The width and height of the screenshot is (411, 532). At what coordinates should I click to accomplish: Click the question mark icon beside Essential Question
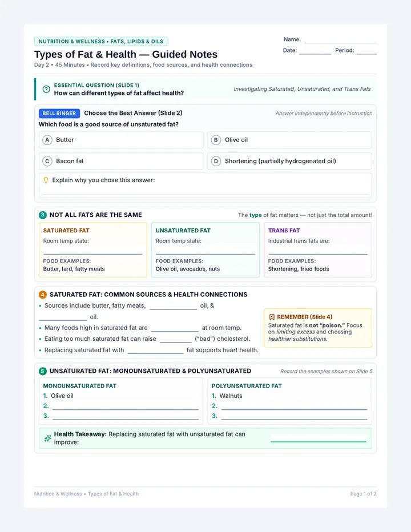(46, 89)
